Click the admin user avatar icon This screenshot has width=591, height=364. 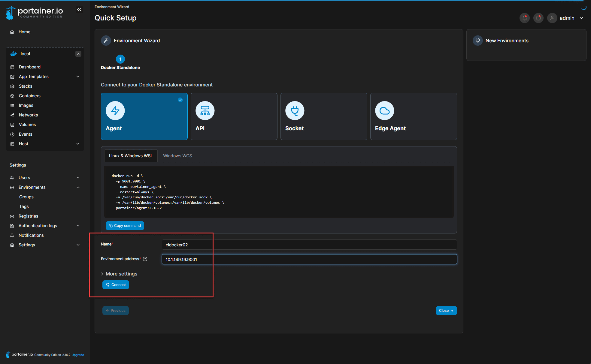552,18
